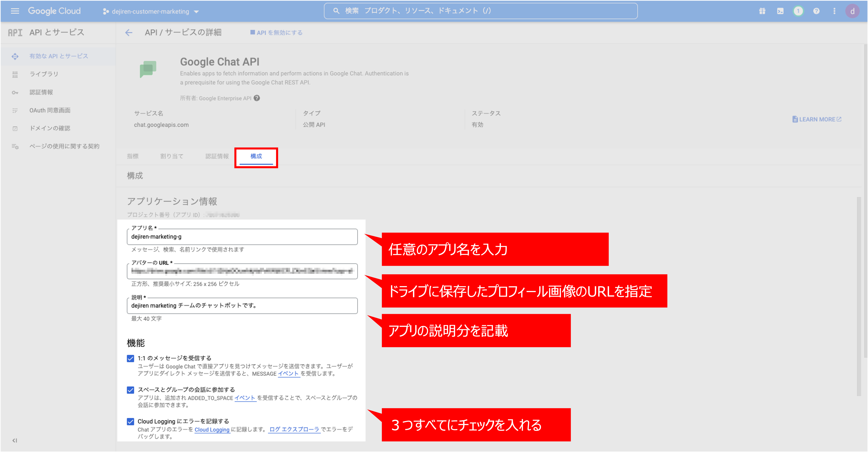
Task: Select the '構成' tab
Action: point(256,157)
